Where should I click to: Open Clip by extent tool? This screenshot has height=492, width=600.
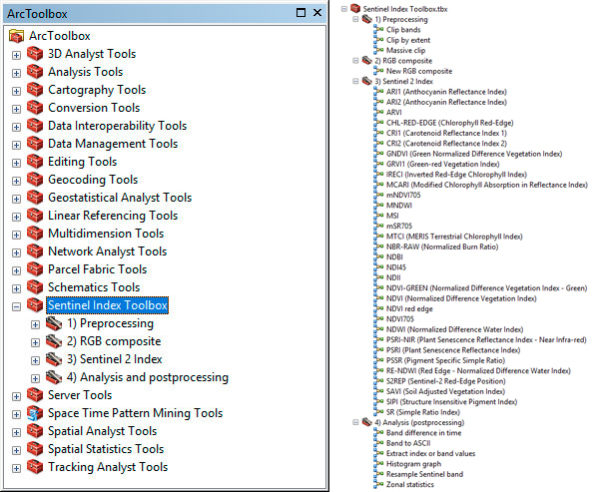tap(408, 40)
